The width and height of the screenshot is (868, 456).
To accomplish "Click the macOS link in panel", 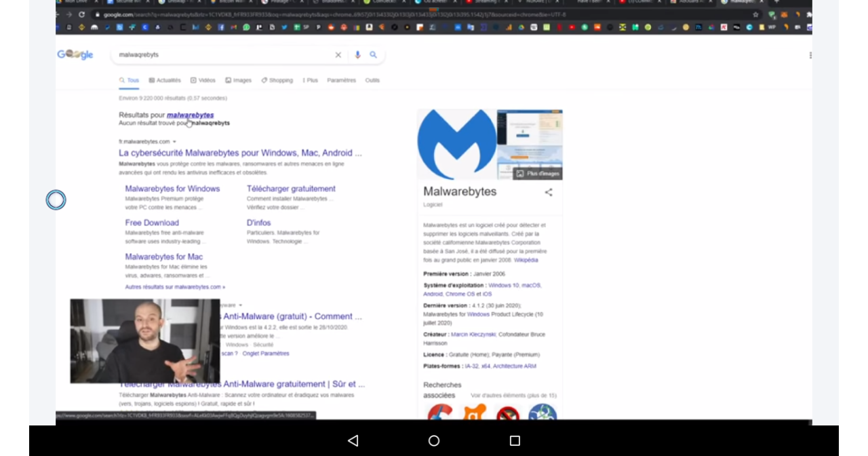I will pos(531,286).
